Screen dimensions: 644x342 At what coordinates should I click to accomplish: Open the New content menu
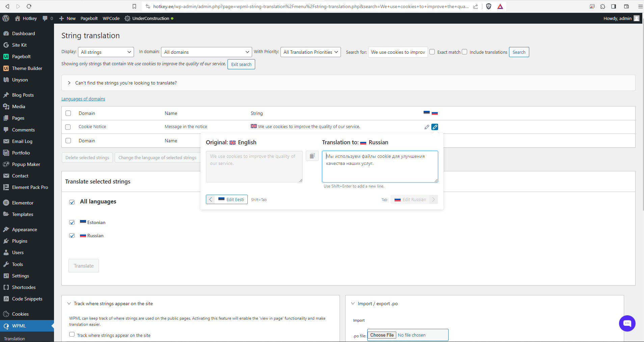coord(68,18)
